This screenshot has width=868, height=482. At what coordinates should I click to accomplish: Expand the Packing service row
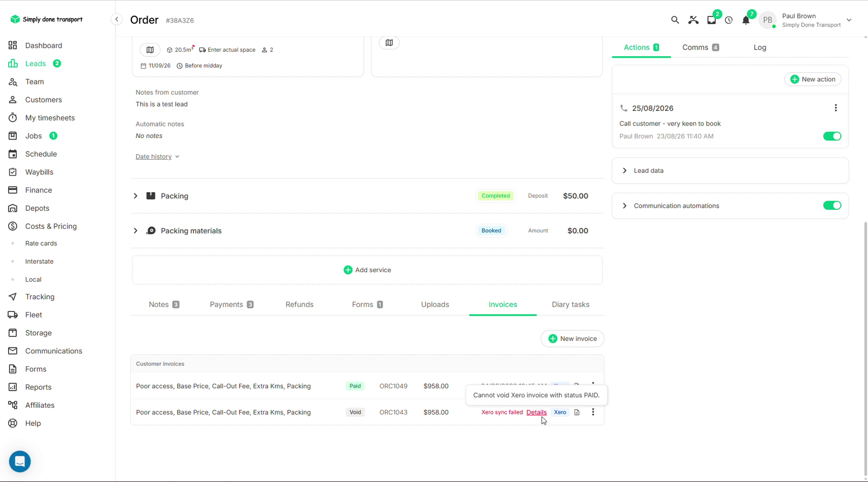(x=135, y=196)
